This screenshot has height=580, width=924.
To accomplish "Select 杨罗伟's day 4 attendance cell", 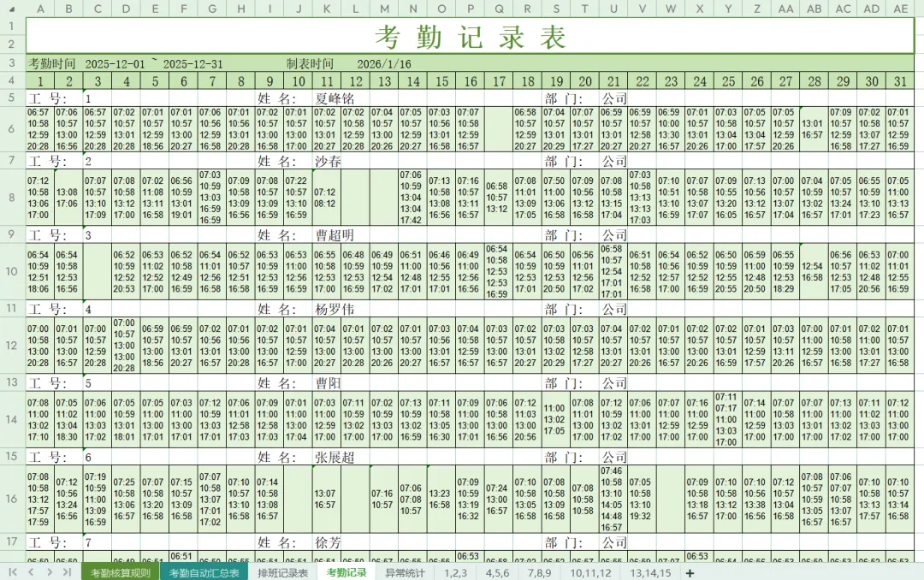I will (126, 346).
